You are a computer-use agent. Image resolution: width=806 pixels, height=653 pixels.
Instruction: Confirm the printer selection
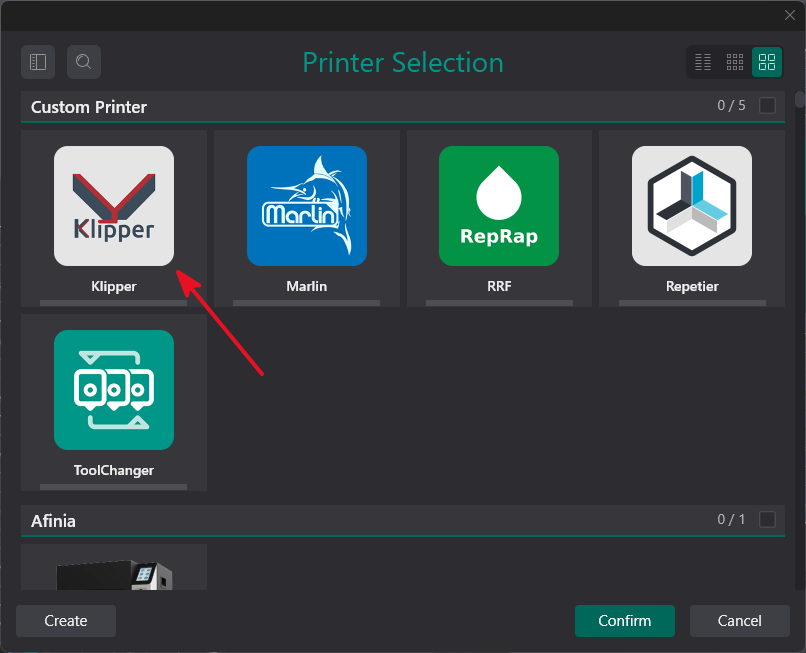tap(625, 621)
